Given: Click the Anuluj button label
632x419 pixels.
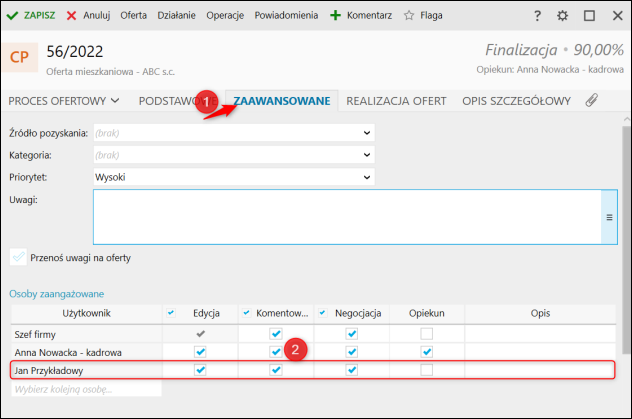Looking at the screenshot, I should pyautogui.click(x=97, y=15).
